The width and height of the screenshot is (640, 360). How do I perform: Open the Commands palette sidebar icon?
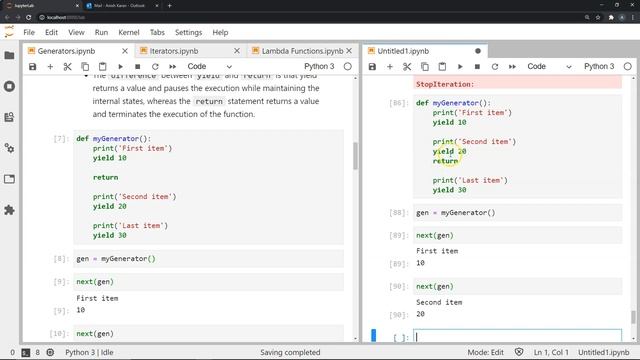tap(9, 117)
